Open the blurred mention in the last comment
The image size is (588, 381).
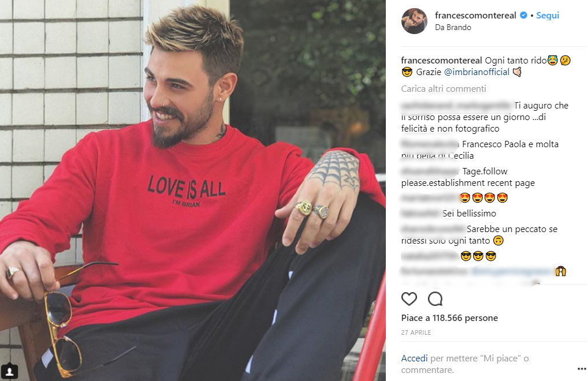pos(512,271)
